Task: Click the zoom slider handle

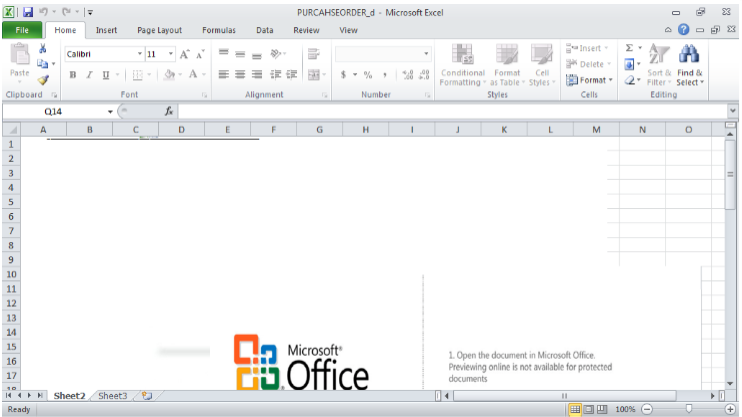Action: 689,408
